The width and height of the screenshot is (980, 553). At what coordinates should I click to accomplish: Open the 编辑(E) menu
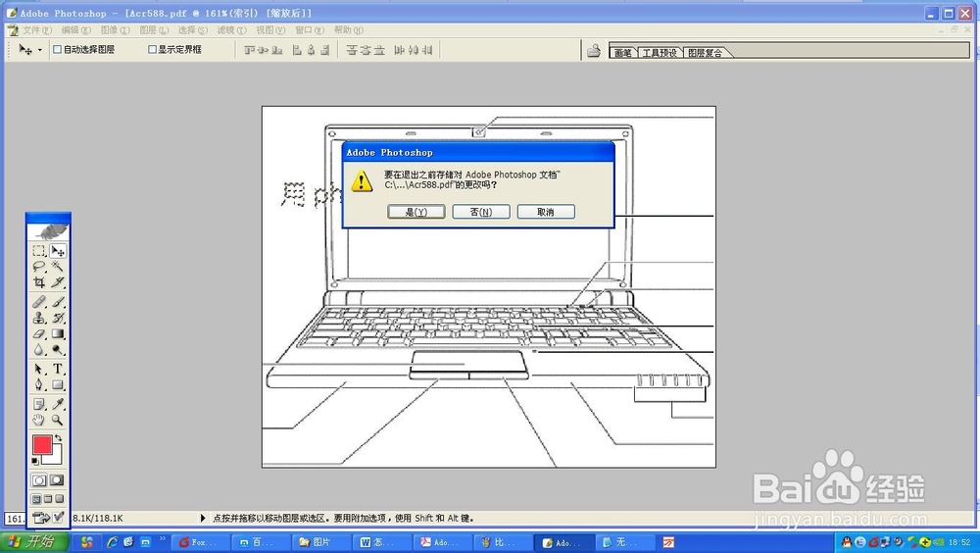click(x=76, y=30)
